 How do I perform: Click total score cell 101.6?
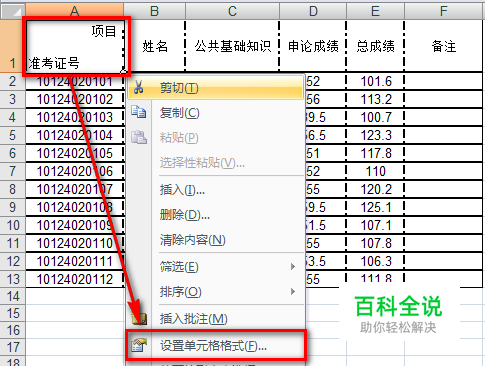point(375,81)
